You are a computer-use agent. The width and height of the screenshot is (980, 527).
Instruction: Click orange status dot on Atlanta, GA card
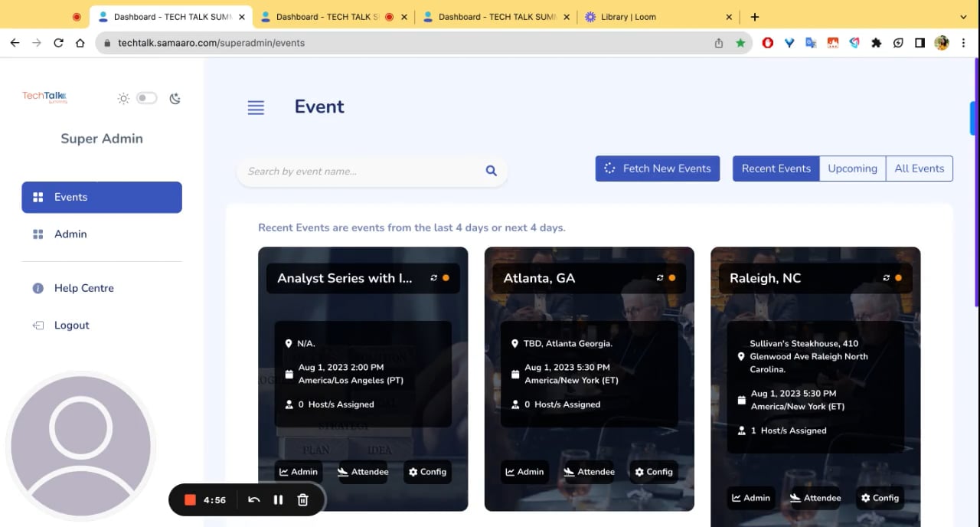[672, 278]
